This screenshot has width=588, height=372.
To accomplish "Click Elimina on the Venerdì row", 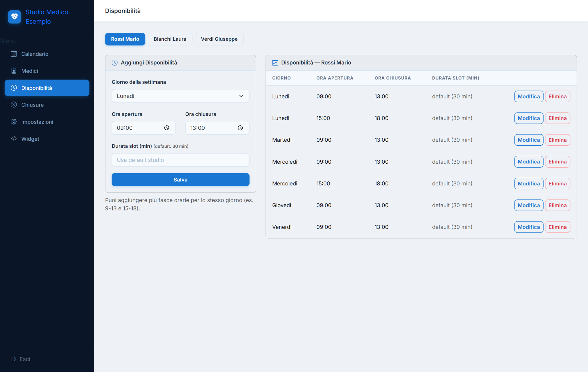I will pyautogui.click(x=557, y=227).
